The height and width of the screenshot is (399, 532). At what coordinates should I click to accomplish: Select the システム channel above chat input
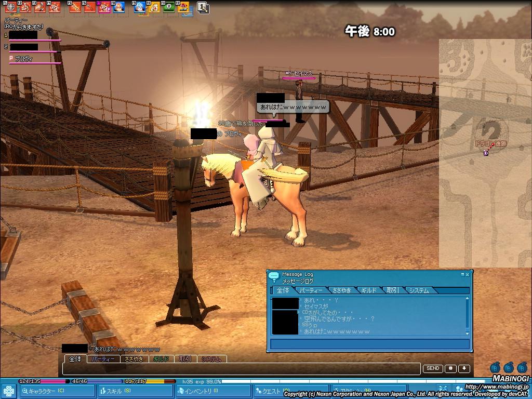212,359
